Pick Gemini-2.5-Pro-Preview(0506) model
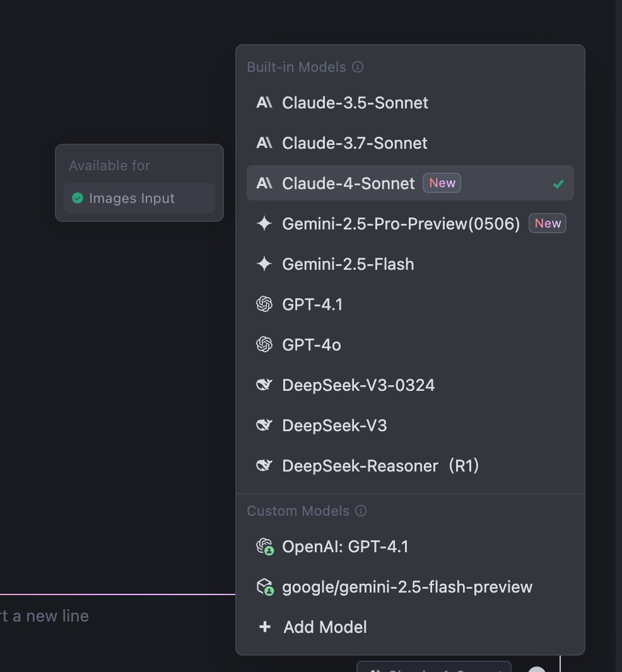622x672 pixels. (410, 223)
